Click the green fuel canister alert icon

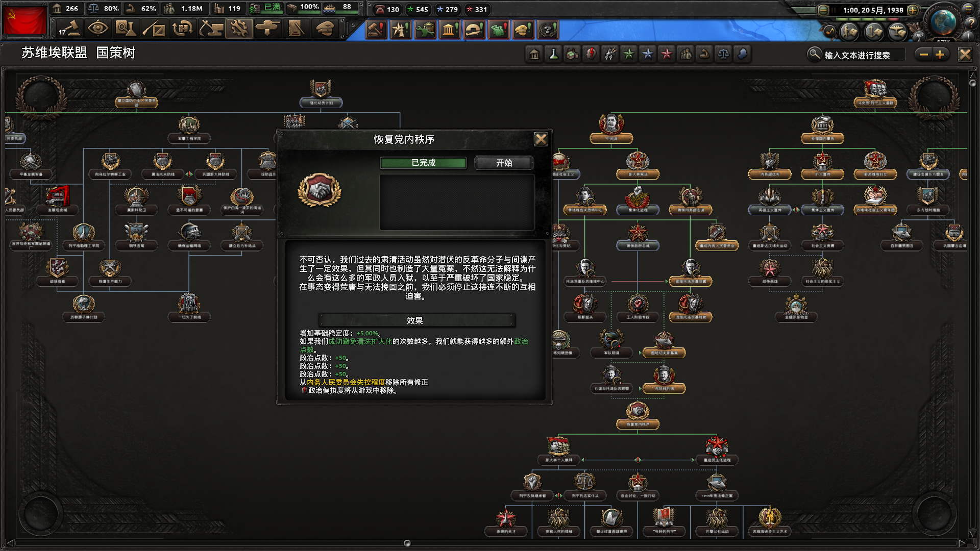pos(499,30)
